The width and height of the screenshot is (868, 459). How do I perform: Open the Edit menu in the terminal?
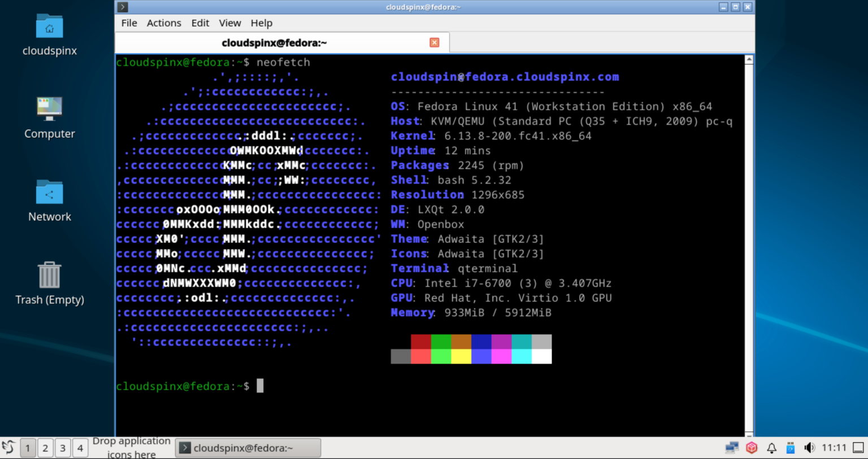pyautogui.click(x=200, y=23)
